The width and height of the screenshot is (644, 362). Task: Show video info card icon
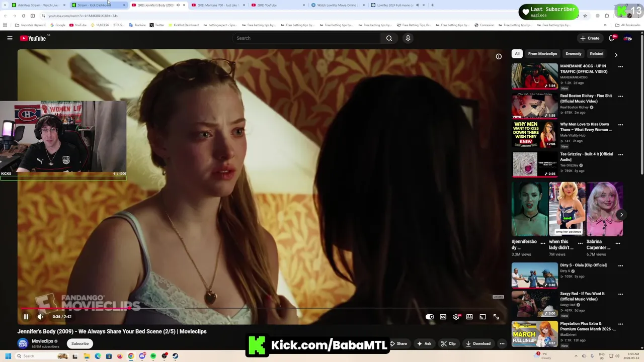coord(499,56)
